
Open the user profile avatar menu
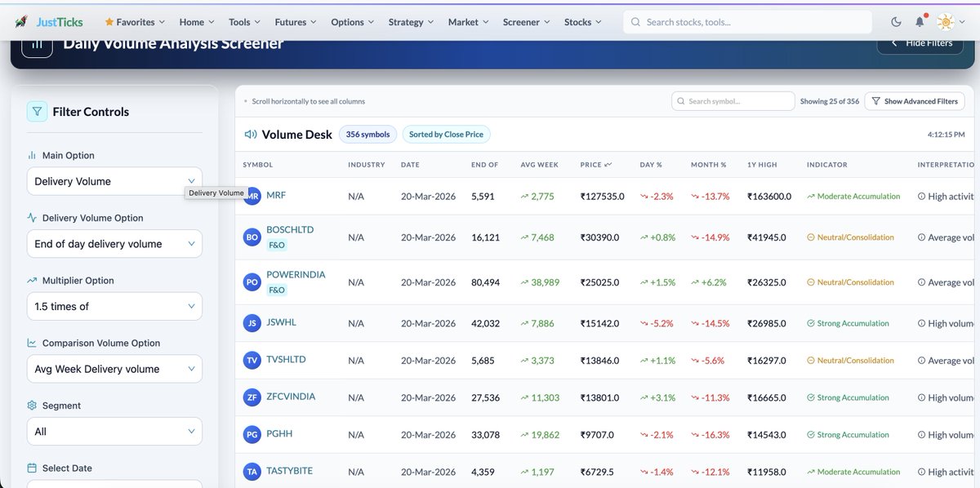point(951,22)
